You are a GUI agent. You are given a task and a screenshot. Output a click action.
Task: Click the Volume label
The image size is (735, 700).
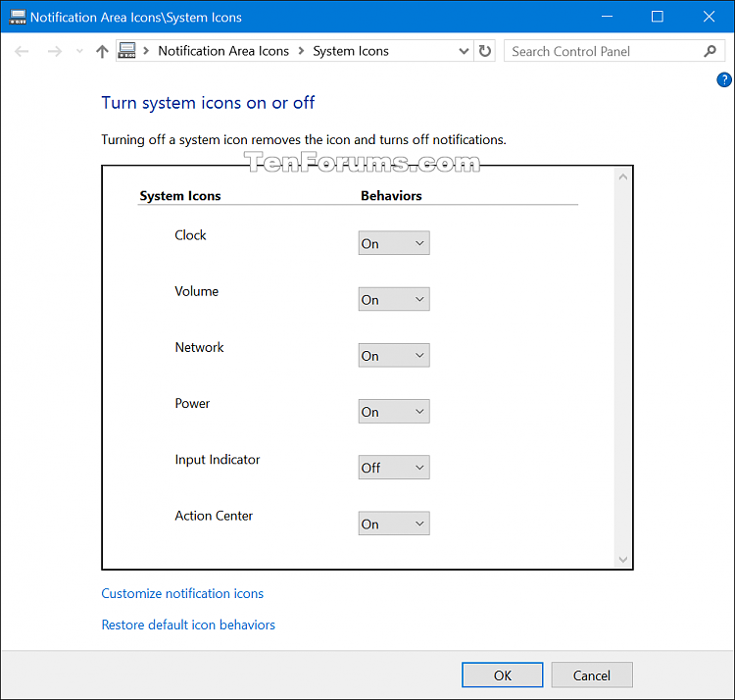tap(196, 291)
